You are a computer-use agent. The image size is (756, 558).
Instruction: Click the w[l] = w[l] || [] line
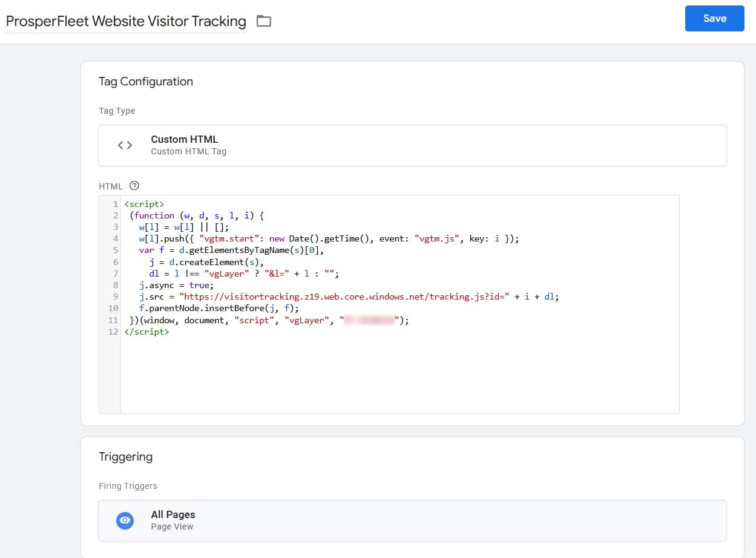point(184,228)
